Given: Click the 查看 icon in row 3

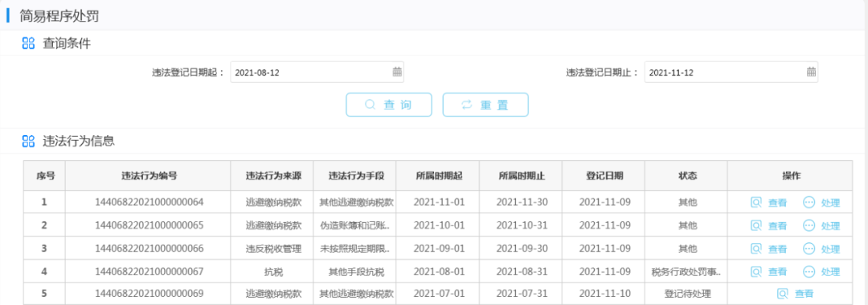Looking at the screenshot, I should pyautogui.click(x=756, y=249).
